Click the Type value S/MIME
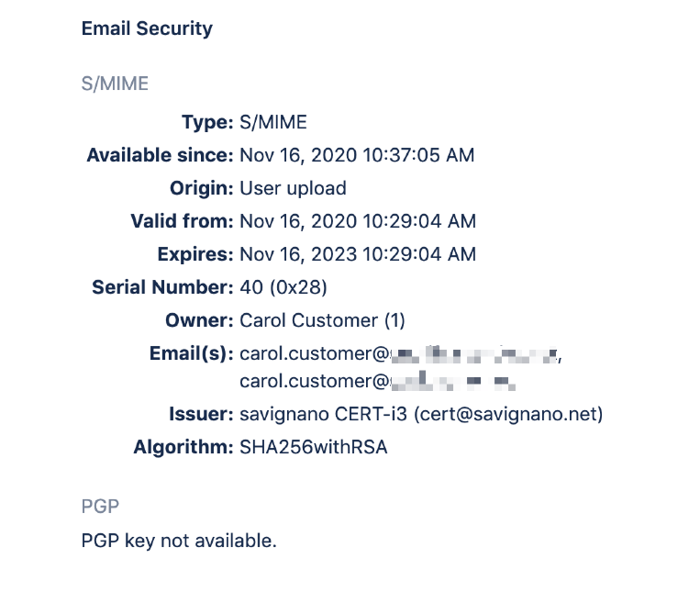The height and width of the screenshot is (603, 700). point(273,122)
